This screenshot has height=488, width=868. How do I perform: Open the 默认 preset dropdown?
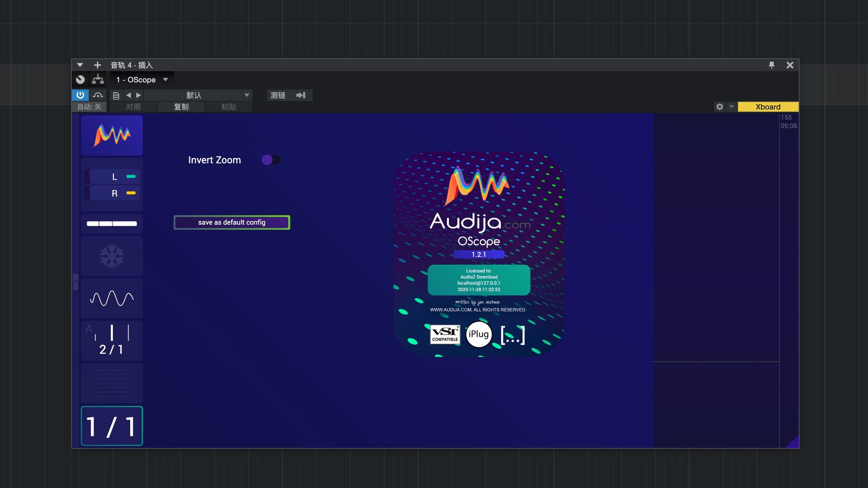[x=198, y=95]
